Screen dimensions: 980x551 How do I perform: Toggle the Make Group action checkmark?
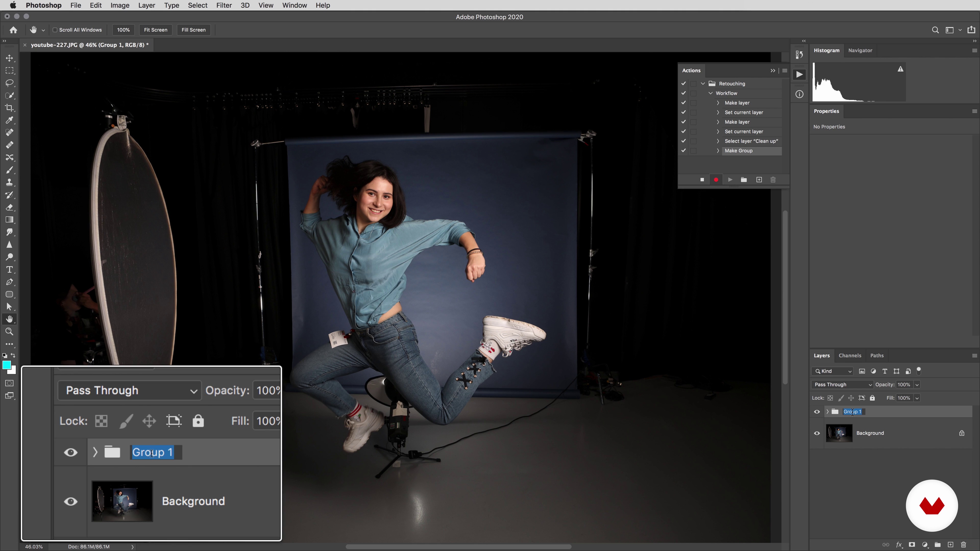click(x=684, y=151)
